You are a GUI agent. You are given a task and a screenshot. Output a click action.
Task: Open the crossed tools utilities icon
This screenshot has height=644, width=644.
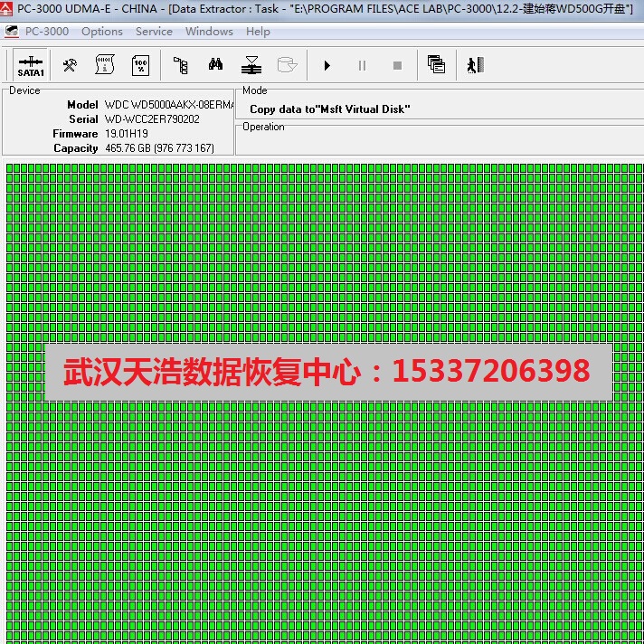(x=70, y=65)
